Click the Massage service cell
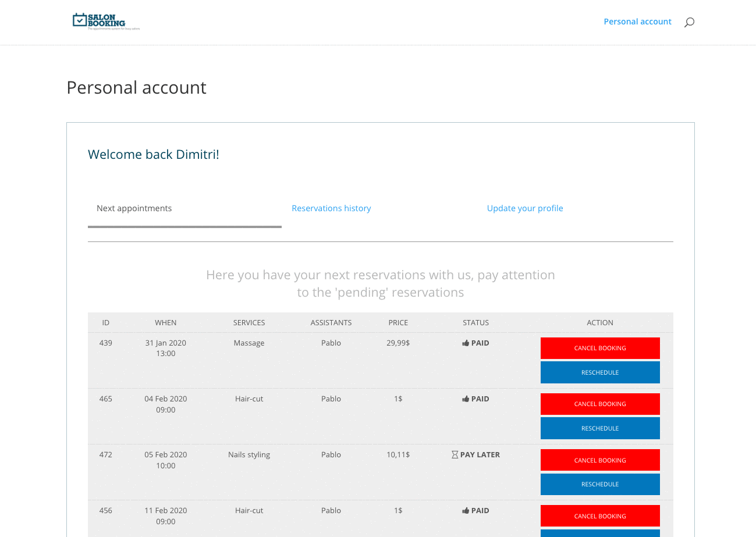Screen dimensions: 756x537 click(x=249, y=343)
